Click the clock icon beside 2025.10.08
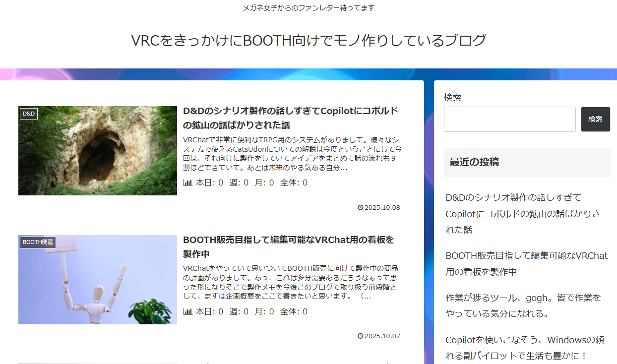This screenshot has height=364, width=617. click(361, 208)
